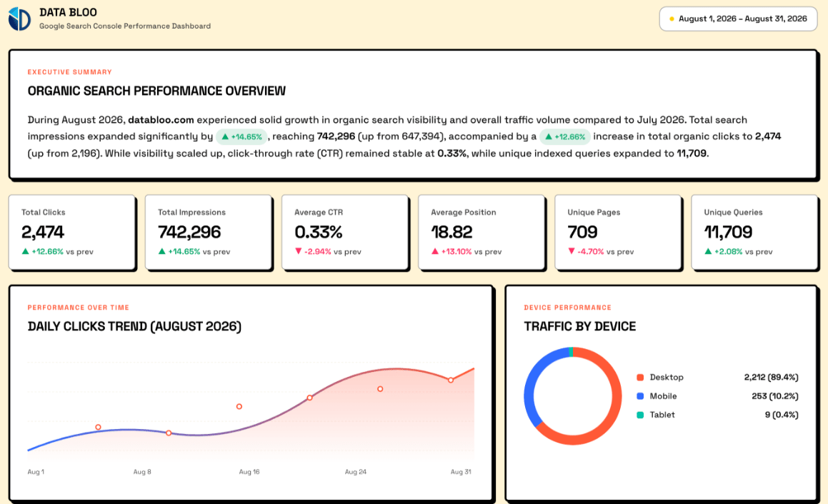The width and height of the screenshot is (828, 504).
Task: Click the data point marker near Aug 24
Action: click(380, 389)
